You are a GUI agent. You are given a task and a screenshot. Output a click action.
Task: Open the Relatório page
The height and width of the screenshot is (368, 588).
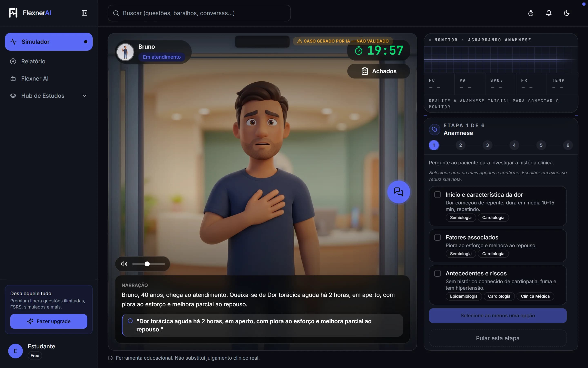coord(49,61)
